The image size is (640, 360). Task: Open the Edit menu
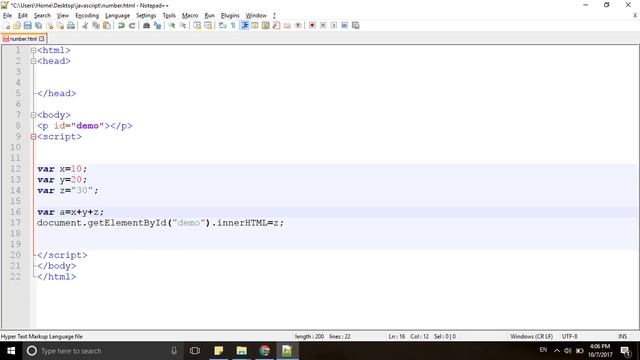coord(22,16)
